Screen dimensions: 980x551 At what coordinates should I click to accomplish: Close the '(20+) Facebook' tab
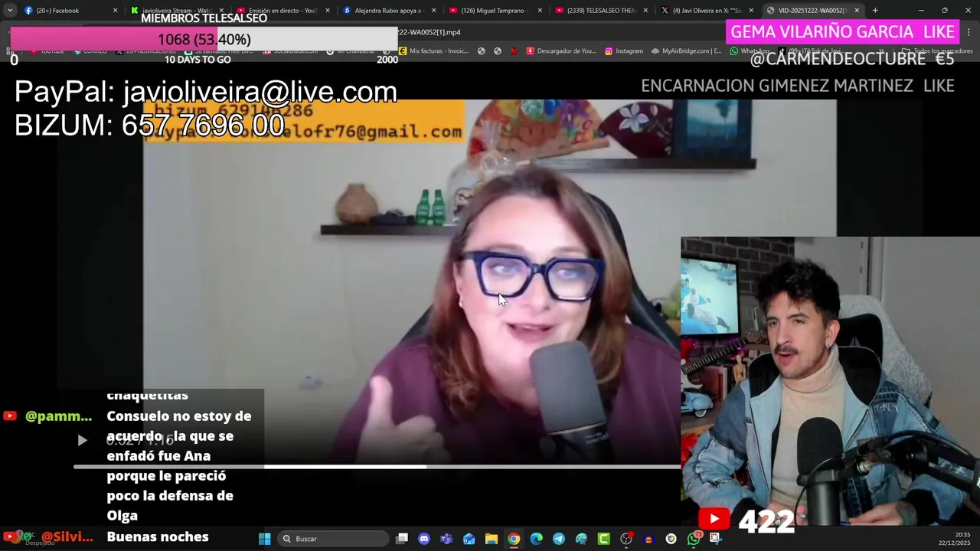tap(116, 11)
